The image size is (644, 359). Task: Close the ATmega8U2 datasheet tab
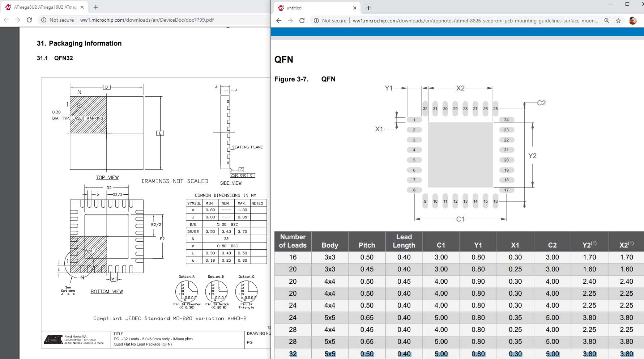pyautogui.click(x=82, y=7)
